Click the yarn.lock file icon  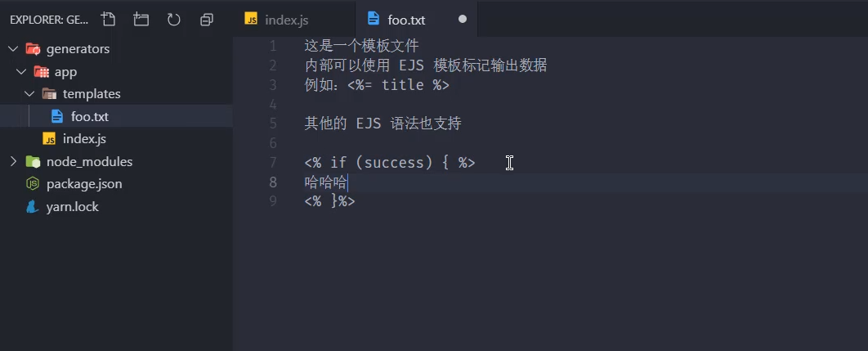[x=33, y=207]
